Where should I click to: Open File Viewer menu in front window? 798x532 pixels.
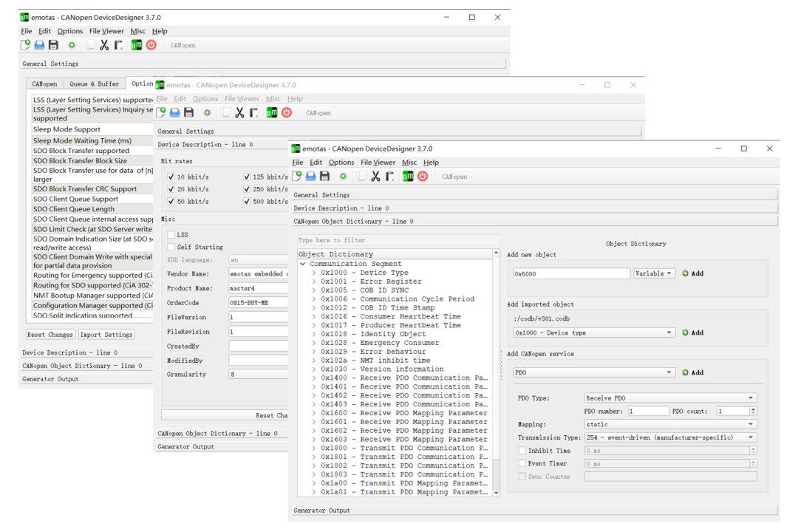[378, 163]
